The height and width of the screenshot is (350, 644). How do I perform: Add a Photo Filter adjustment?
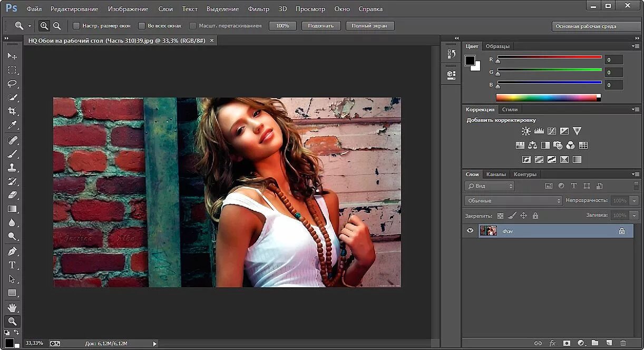(x=558, y=145)
